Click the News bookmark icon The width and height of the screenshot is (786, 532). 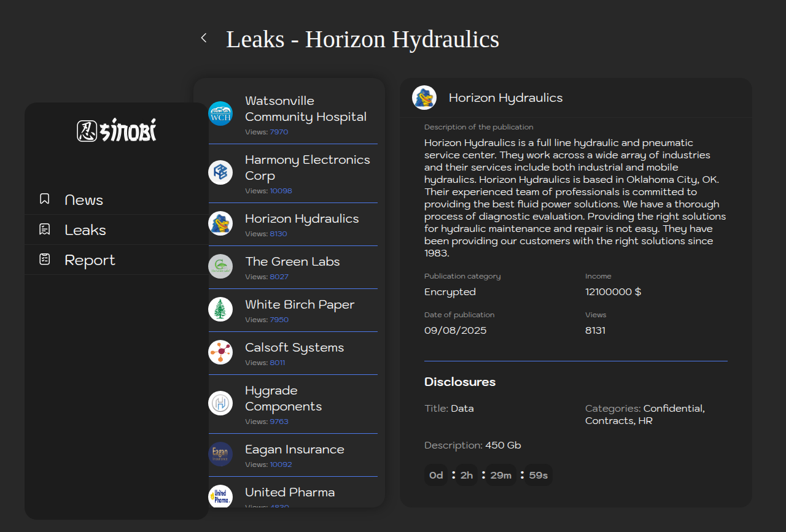pos(45,199)
